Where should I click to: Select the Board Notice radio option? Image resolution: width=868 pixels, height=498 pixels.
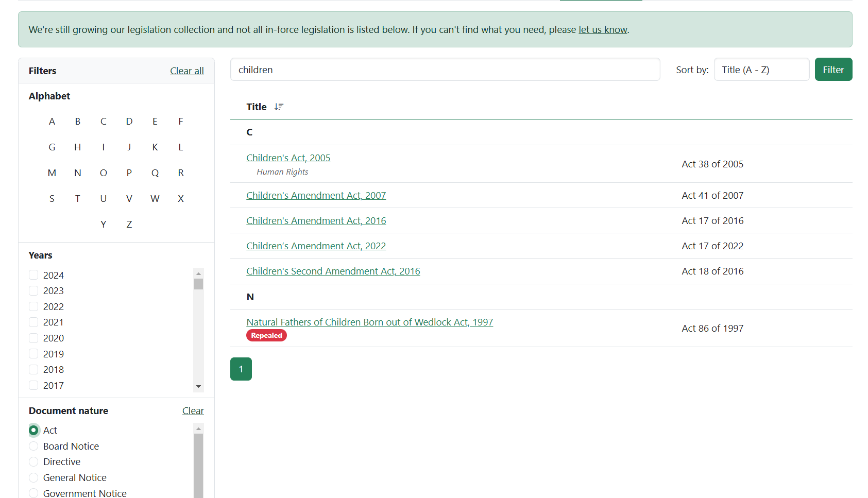point(33,446)
